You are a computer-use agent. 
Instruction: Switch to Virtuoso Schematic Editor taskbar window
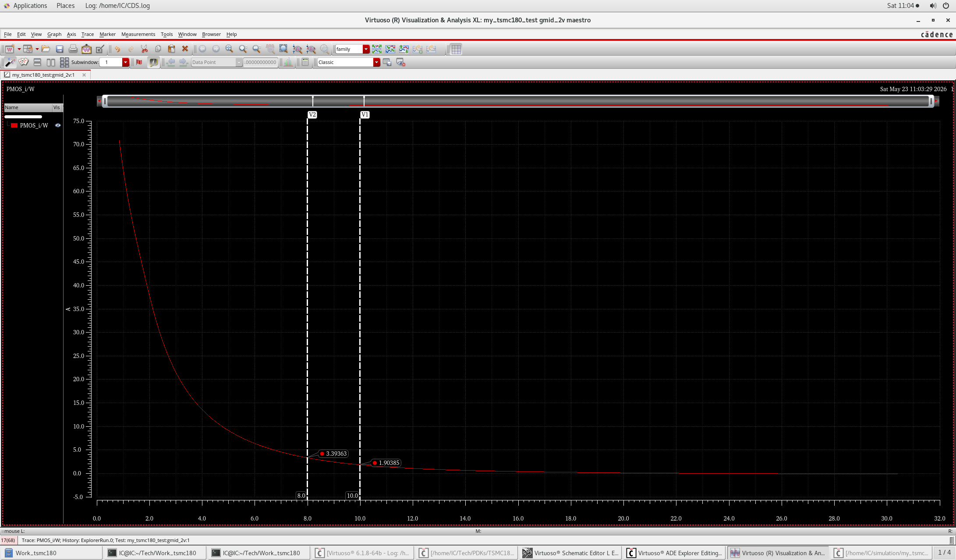coord(570,553)
